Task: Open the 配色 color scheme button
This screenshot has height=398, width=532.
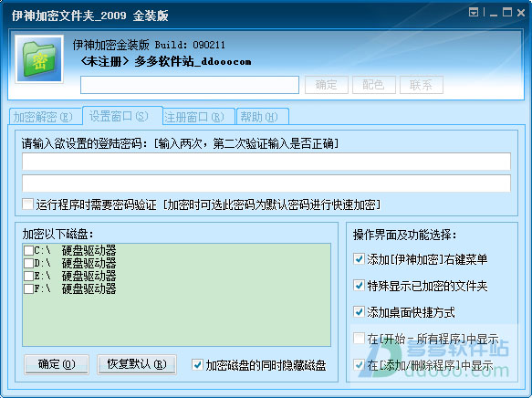Action: pyautogui.click(x=374, y=85)
